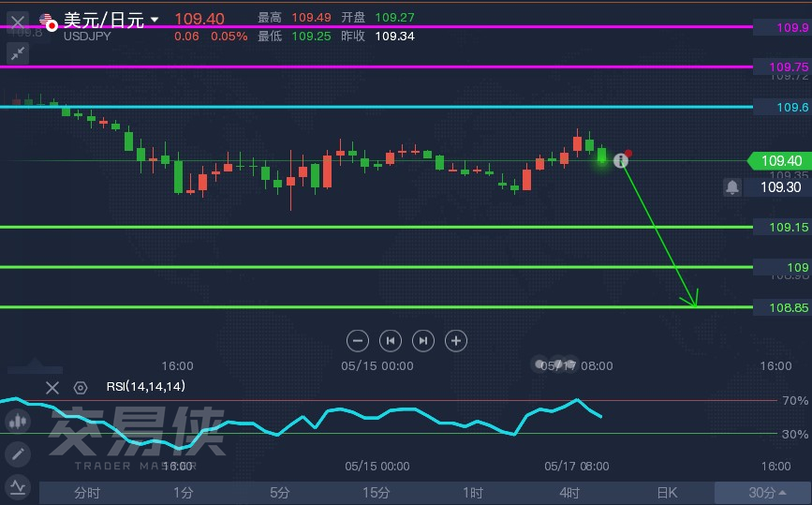Open RSI indicator settings hexagon icon
Screen dimensions: 812x505
point(81,388)
